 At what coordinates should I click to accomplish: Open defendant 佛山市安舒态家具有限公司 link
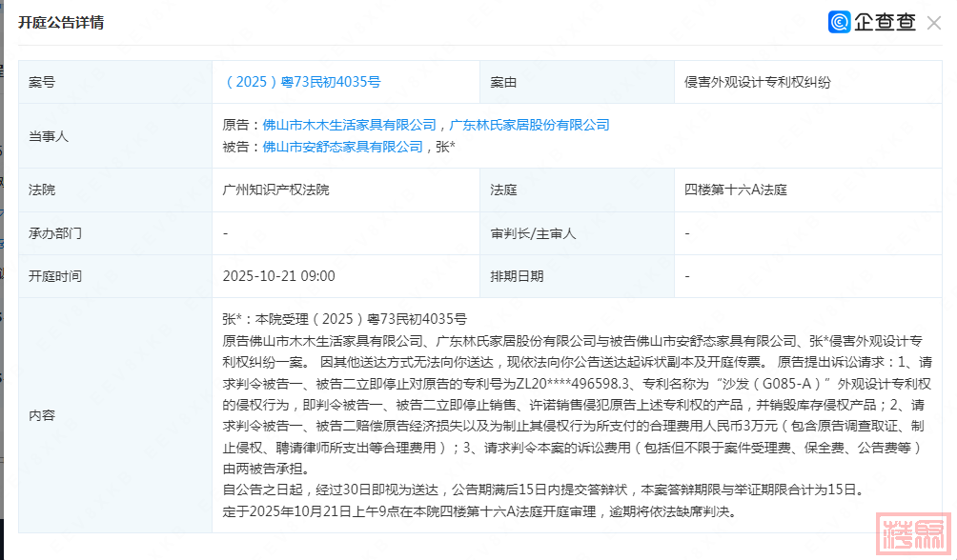click(342, 147)
